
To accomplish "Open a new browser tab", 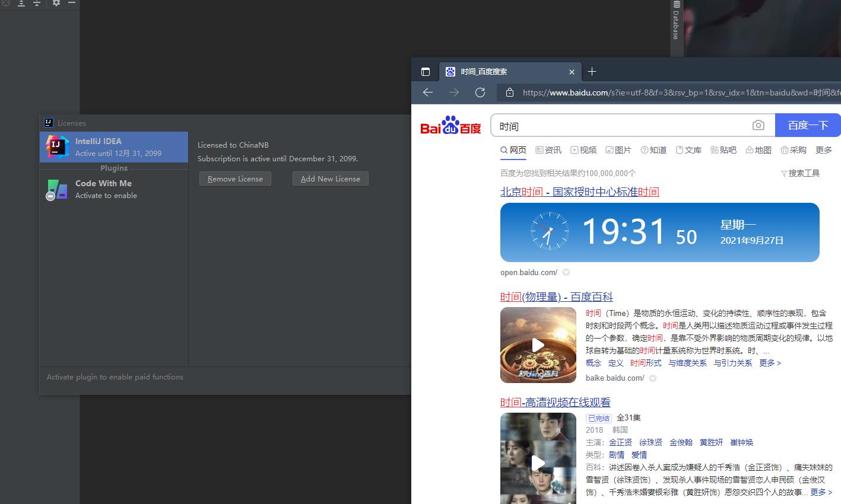I will [592, 72].
